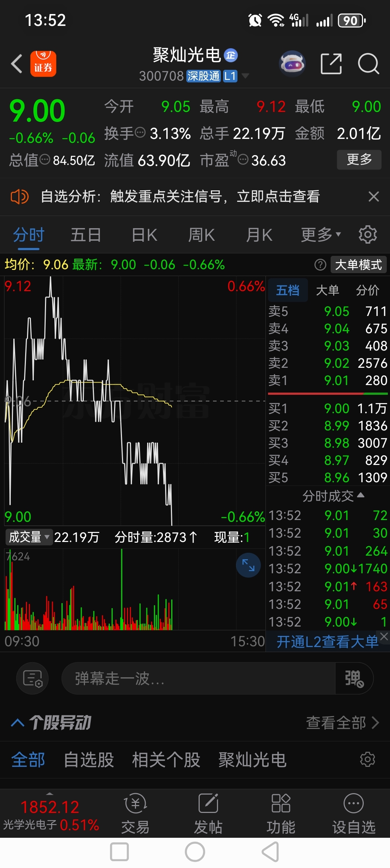The image size is (390, 868).
Task: Switch to the 五日 chart tab
Action: (x=86, y=235)
